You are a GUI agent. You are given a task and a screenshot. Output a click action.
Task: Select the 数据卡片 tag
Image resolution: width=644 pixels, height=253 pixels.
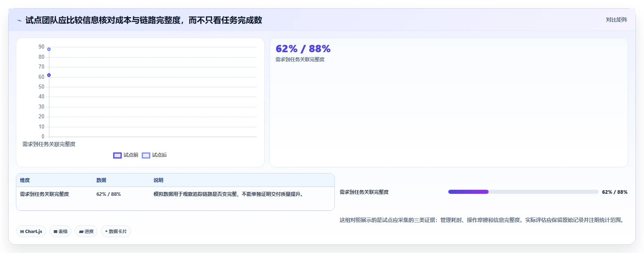(116, 231)
